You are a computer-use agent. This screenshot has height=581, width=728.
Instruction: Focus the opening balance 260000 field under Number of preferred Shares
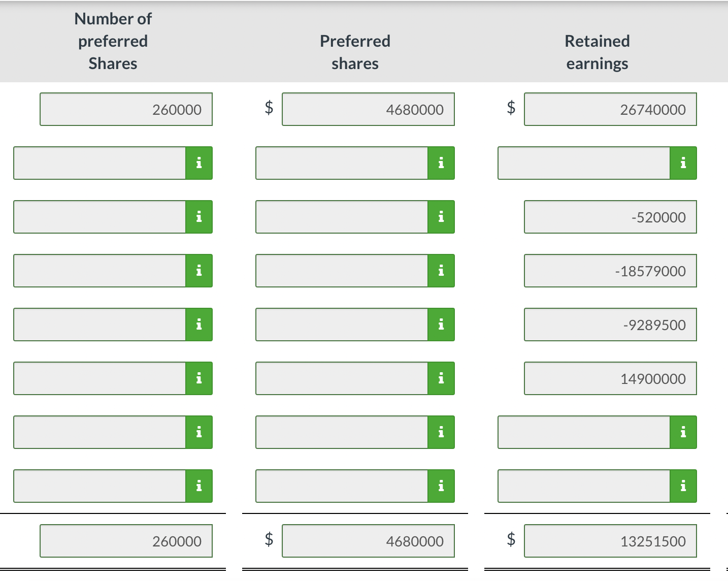coord(126,109)
